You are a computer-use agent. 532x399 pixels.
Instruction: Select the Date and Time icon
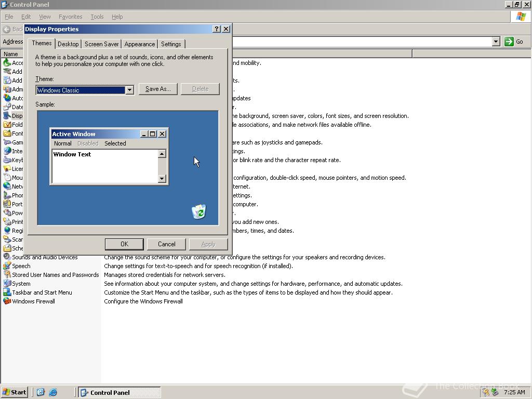click(x=7, y=107)
